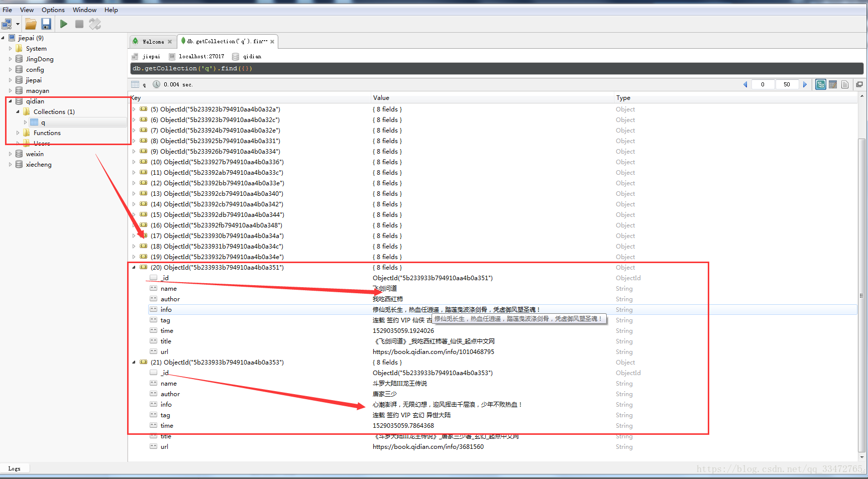The width and height of the screenshot is (868, 479).
Task: Open the View menu
Action: (27, 10)
